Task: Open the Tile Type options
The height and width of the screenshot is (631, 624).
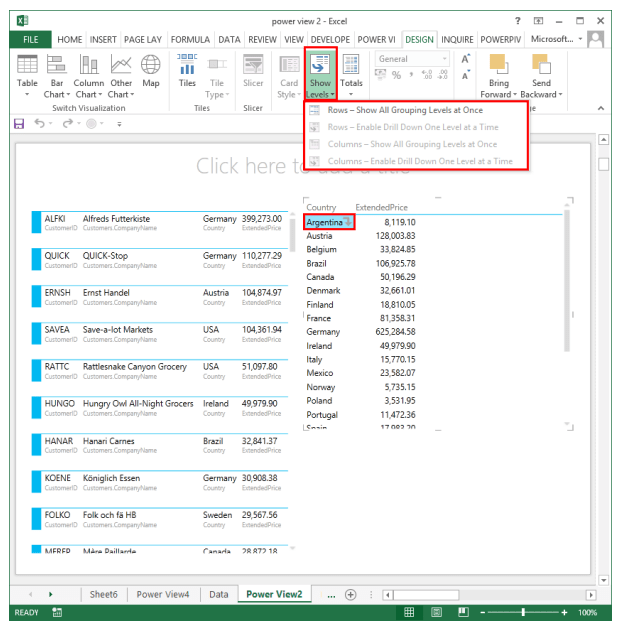Action: [216, 76]
